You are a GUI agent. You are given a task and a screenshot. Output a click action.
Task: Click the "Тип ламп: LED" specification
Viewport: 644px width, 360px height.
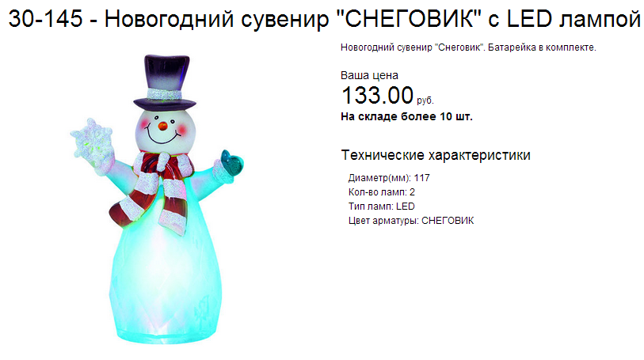(x=382, y=207)
